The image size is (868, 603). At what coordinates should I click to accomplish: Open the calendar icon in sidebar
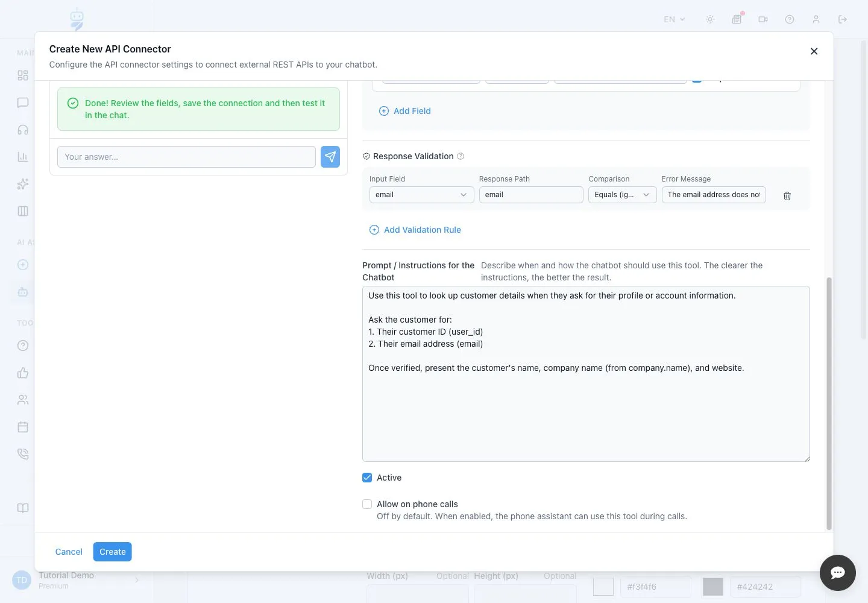coord(23,427)
